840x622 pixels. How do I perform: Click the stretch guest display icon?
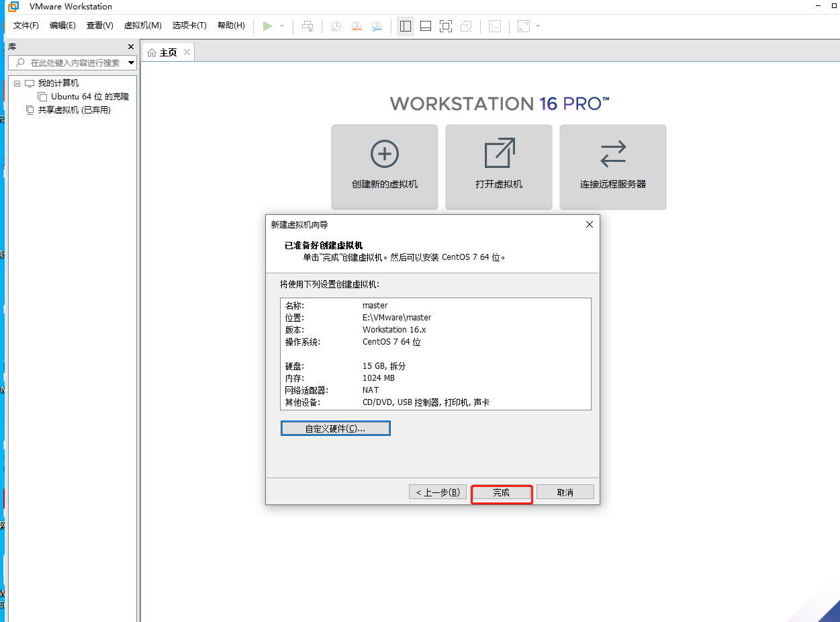(x=523, y=26)
